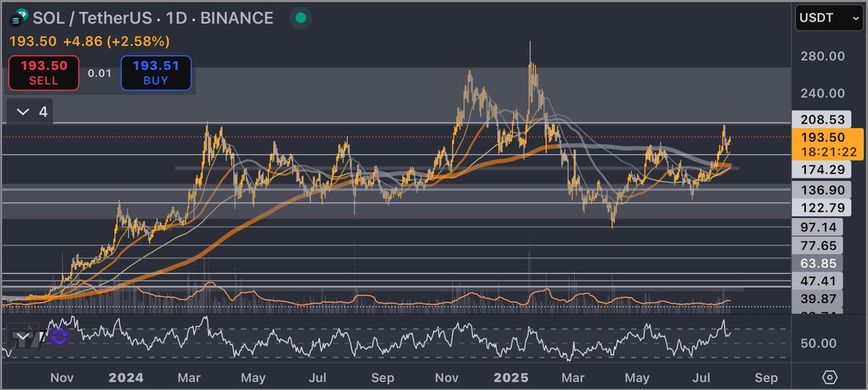Screen dimensions: 868x390
Task: Click the 280.00 price scale tick
Action: [x=823, y=56]
